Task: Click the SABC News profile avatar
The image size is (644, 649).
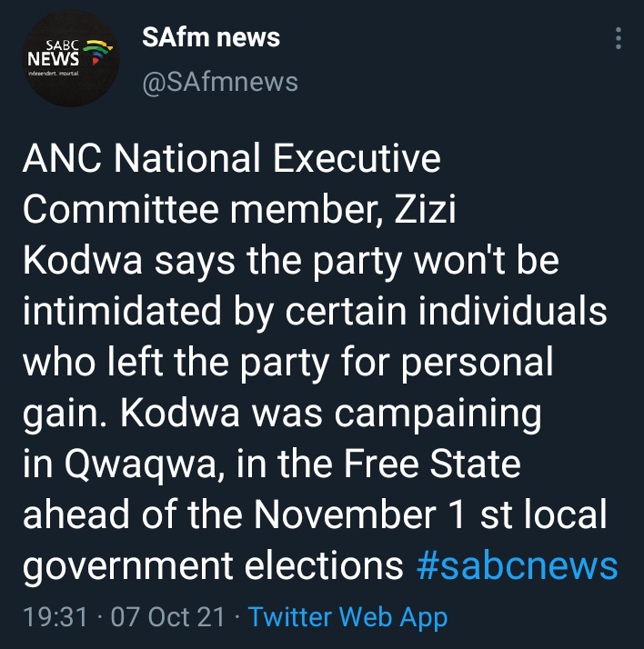Action: (x=71, y=58)
